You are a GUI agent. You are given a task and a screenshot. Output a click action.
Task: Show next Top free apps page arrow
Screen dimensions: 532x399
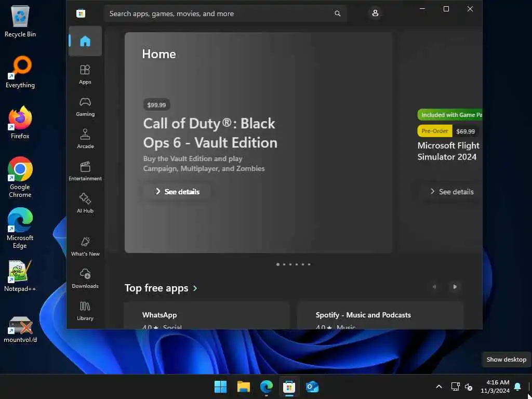(455, 287)
